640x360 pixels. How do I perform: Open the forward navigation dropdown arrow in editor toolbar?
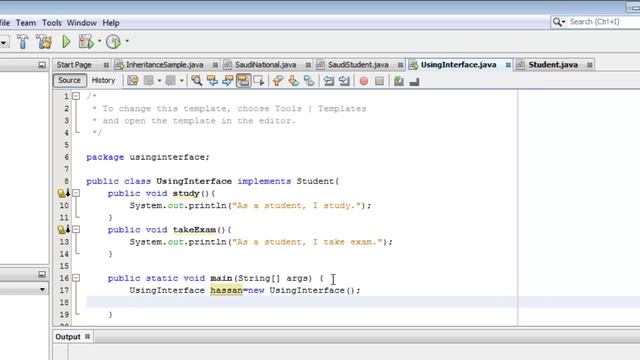point(181,81)
